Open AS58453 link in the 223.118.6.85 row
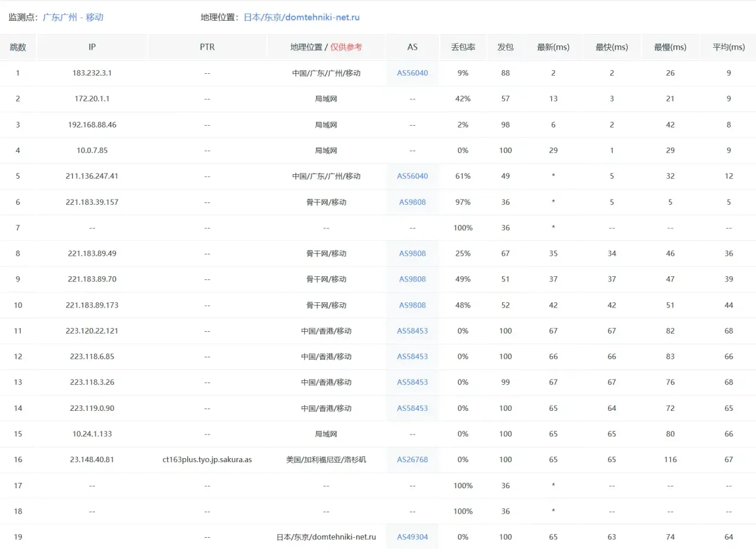 [x=412, y=357]
